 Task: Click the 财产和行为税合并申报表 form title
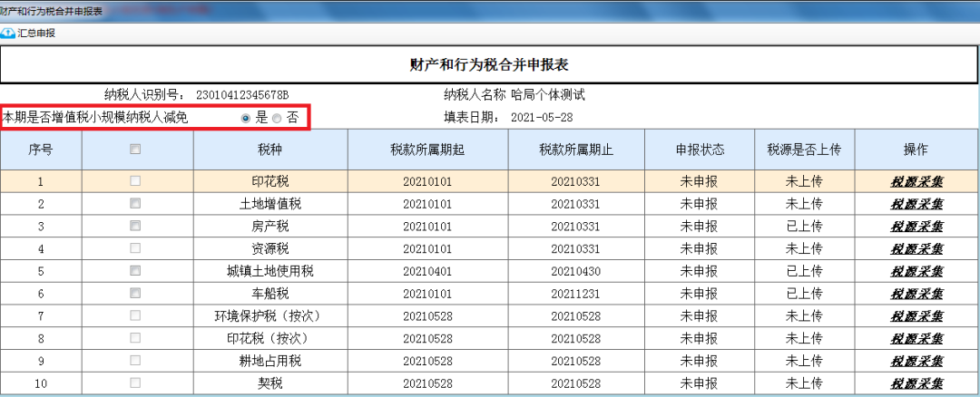489,64
